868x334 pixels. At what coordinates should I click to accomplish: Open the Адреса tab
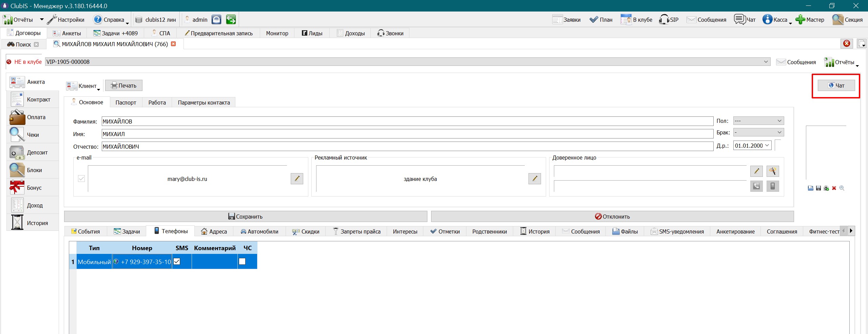click(x=214, y=231)
